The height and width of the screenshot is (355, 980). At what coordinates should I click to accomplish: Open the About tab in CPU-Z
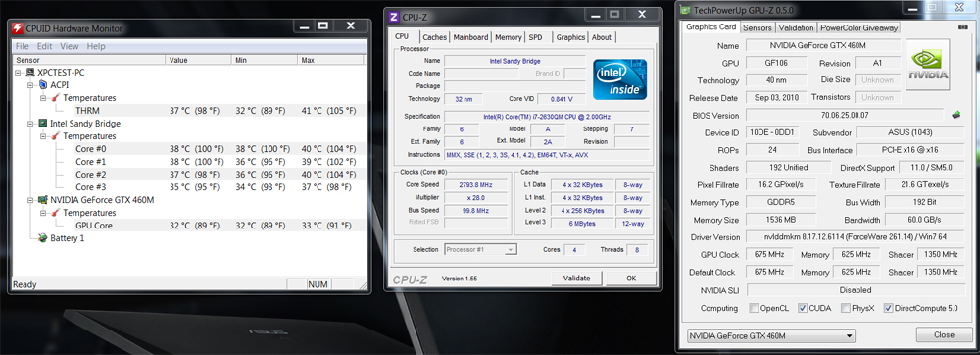click(x=602, y=37)
